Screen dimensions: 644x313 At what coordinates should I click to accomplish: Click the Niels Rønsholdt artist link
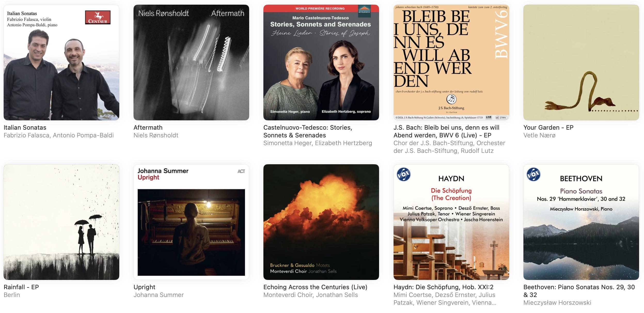tap(156, 135)
